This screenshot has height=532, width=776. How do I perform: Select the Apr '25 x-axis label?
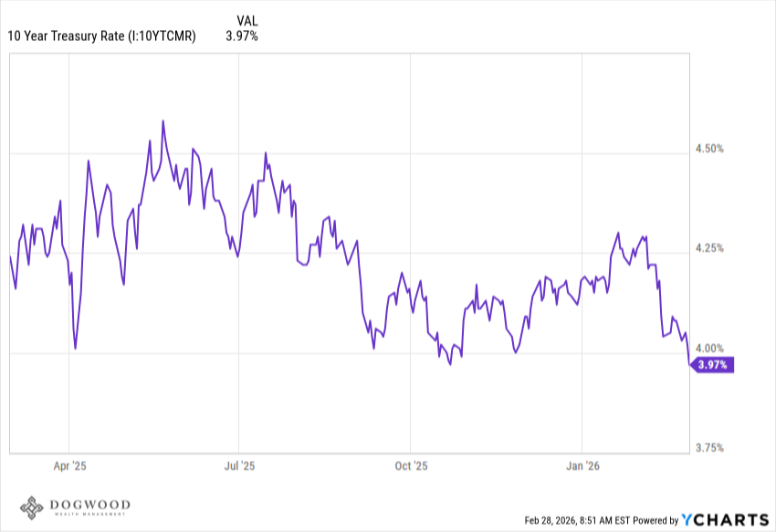click(x=68, y=465)
